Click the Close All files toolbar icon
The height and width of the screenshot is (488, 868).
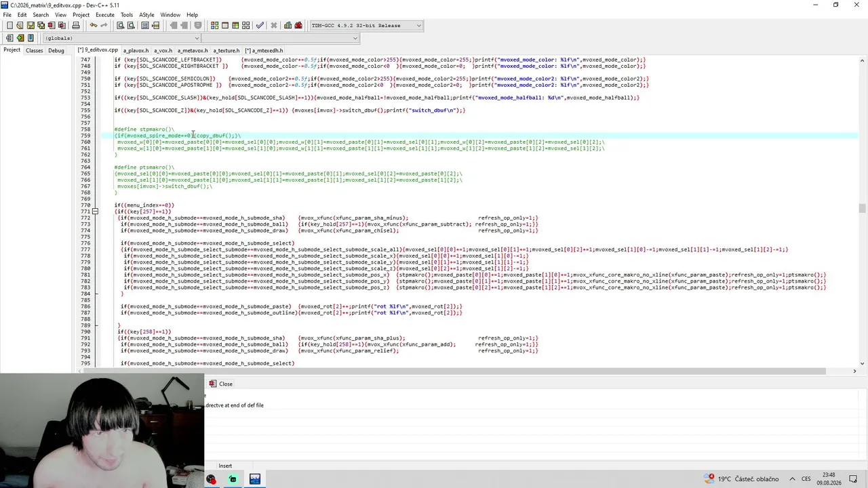[62, 26]
